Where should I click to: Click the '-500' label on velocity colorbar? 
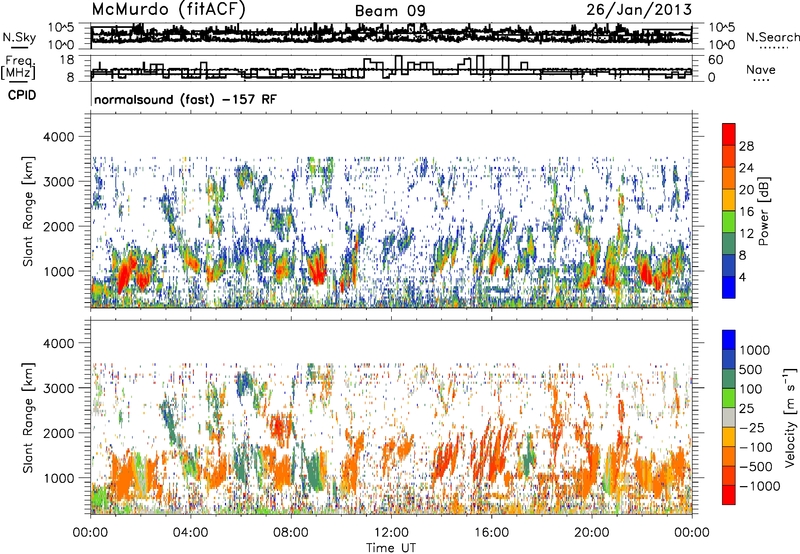pos(756,467)
